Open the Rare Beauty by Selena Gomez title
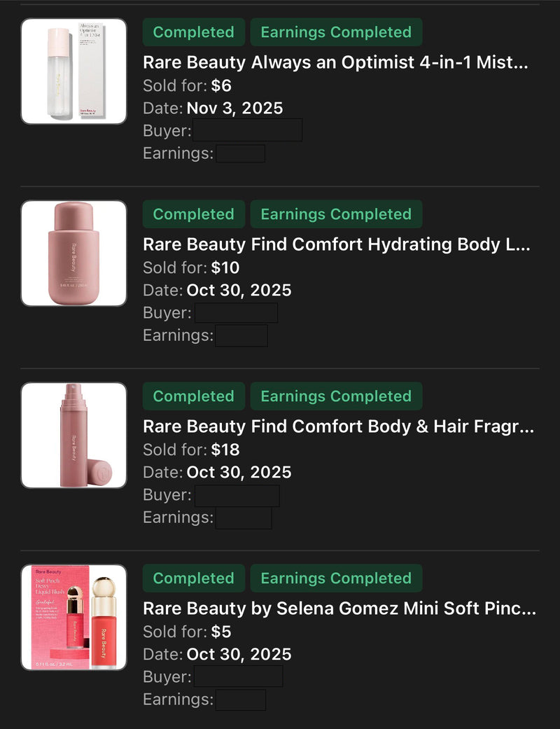560x729 pixels. point(339,609)
